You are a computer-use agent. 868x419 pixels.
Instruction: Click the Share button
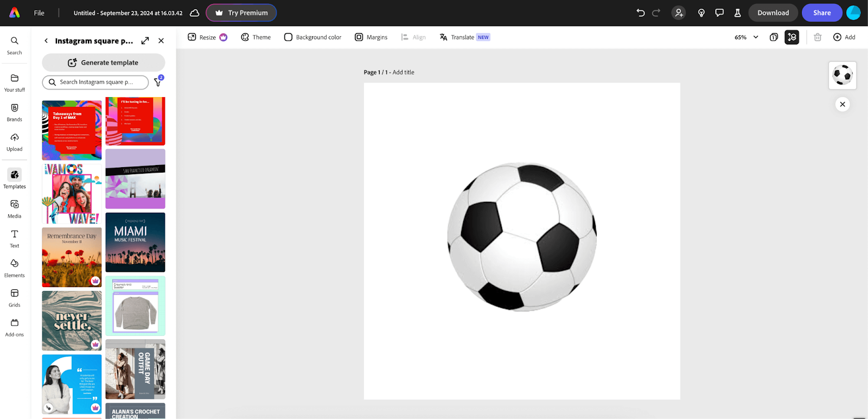pyautogui.click(x=822, y=13)
